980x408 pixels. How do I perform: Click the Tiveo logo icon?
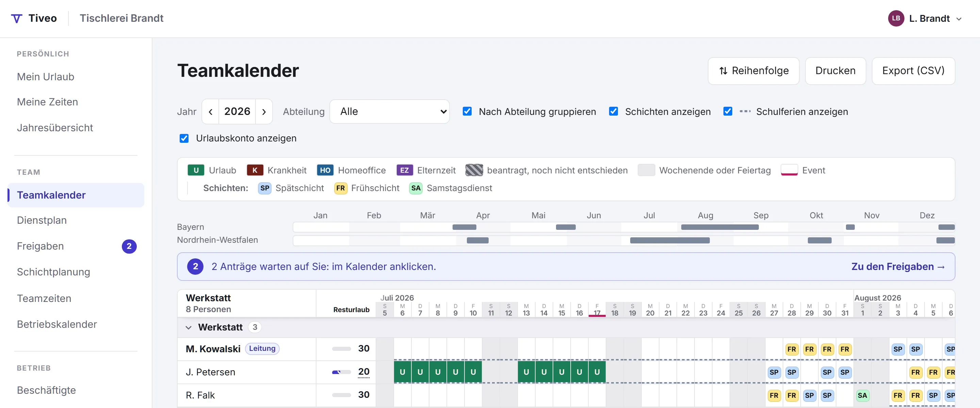click(x=16, y=18)
